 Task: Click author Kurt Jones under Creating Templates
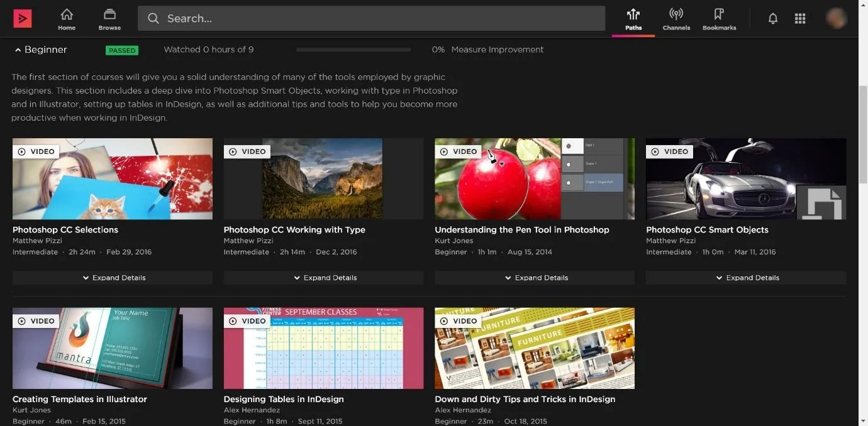pos(32,410)
